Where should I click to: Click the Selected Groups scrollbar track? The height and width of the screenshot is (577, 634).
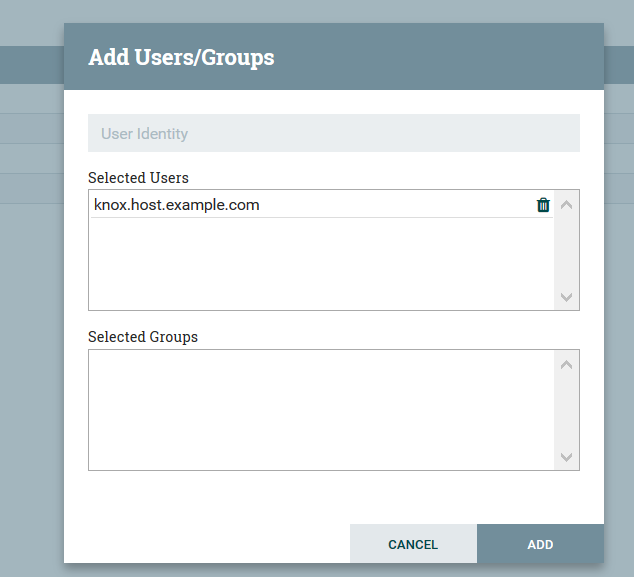(x=566, y=410)
